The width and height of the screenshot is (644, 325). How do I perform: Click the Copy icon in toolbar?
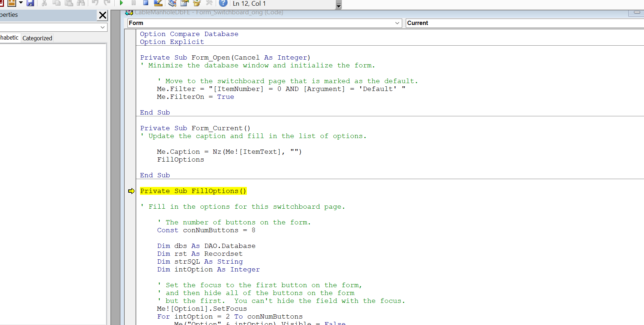[x=56, y=3]
